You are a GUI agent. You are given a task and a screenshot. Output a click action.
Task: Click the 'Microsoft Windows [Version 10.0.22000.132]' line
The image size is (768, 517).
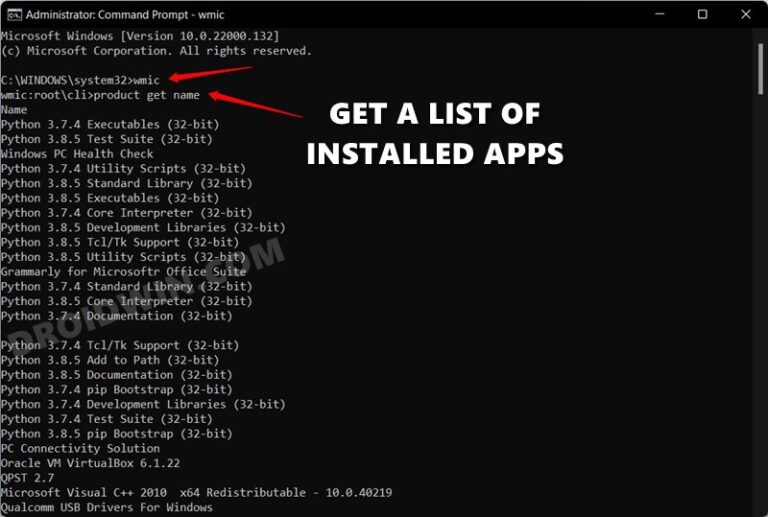tap(140, 36)
